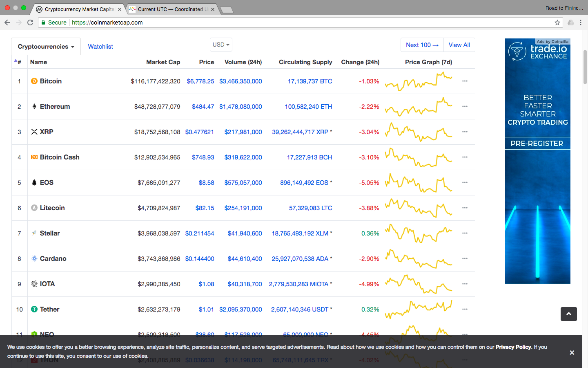
Task: Select the Cryptocurrency Market Capitalizations browser tab
Action: [x=79, y=9]
